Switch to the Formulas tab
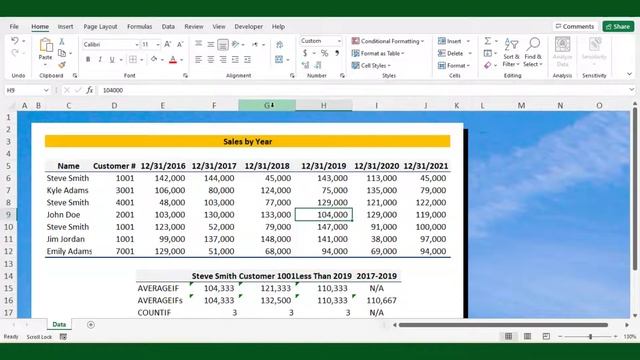640x360 pixels. (x=140, y=27)
